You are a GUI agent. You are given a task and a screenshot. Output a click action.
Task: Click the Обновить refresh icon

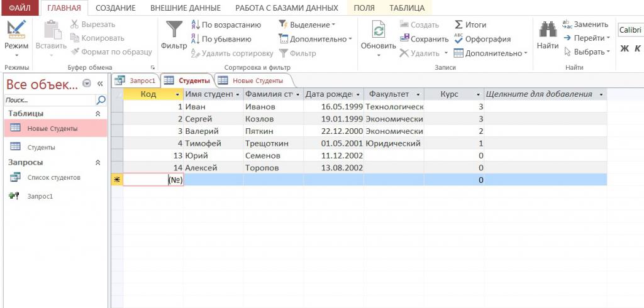coord(378,30)
